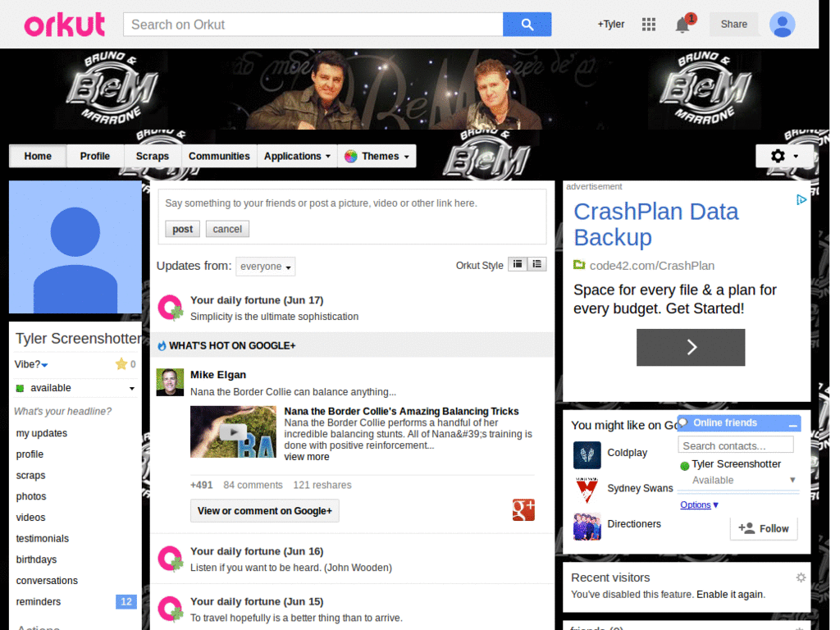This screenshot has height=630, width=840.
Task: Click the account avatar icon in header
Action: point(782,25)
